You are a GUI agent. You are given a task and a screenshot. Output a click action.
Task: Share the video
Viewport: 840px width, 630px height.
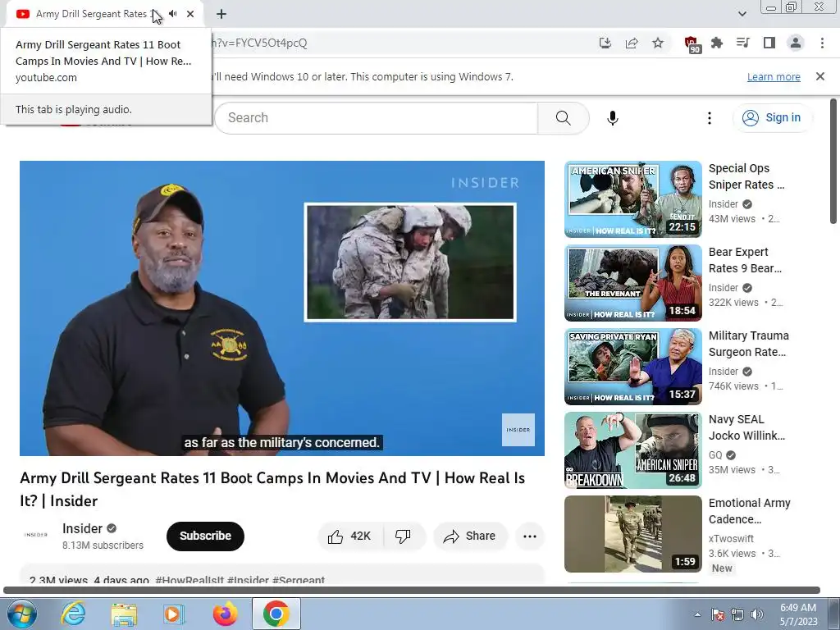coord(470,536)
